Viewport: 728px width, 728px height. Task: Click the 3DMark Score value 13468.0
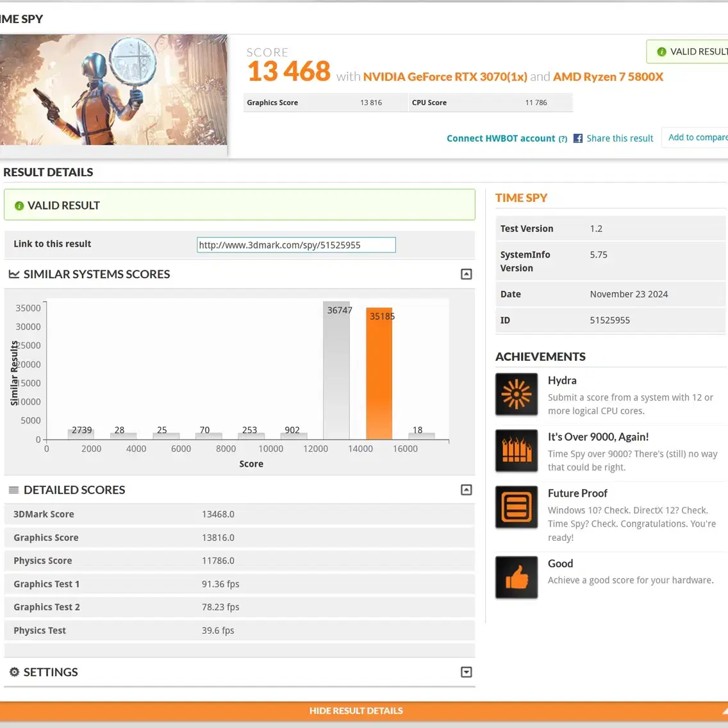(218, 515)
